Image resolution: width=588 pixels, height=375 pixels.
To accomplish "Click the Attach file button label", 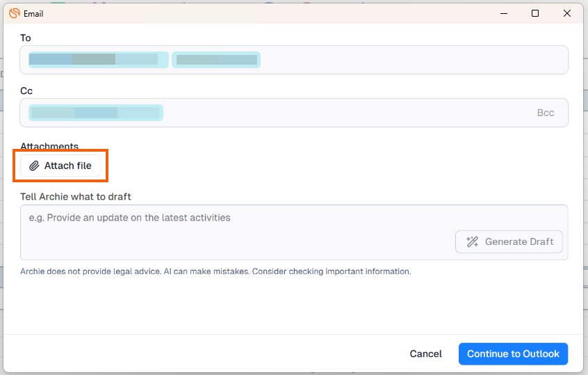I will tap(68, 166).
